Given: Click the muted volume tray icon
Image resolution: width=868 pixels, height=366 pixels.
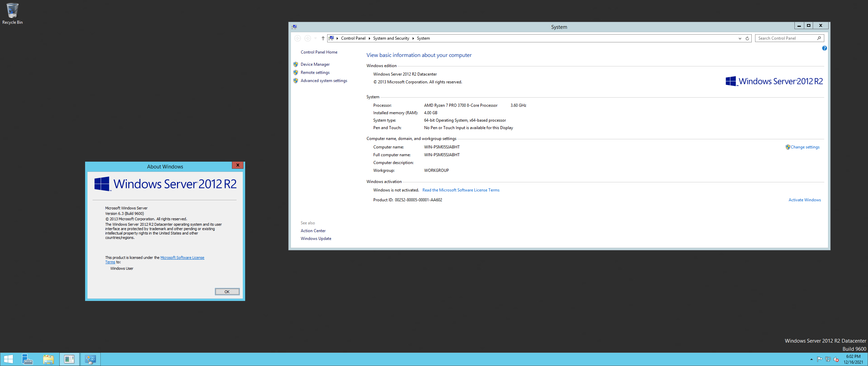Looking at the screenshot, I should point(836,359).
